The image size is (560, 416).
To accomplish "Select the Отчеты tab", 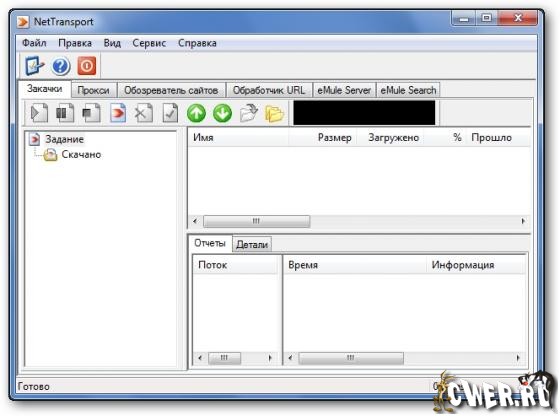I will point(210,243).
